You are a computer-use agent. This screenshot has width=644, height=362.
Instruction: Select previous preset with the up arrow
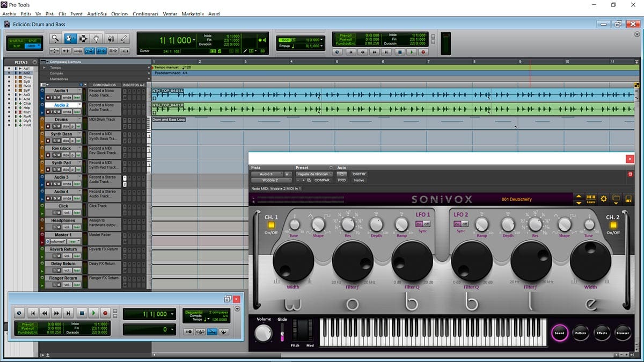tap(579, 196)
